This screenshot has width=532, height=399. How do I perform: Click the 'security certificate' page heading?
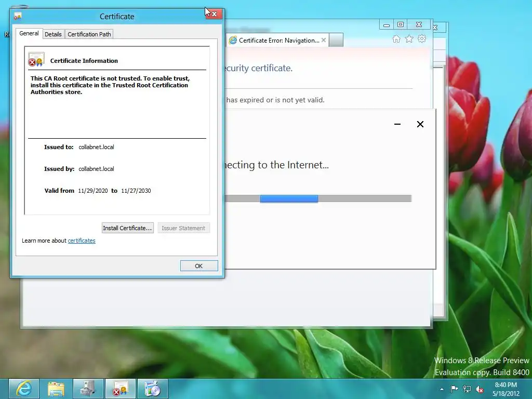[x=258, y=68]
